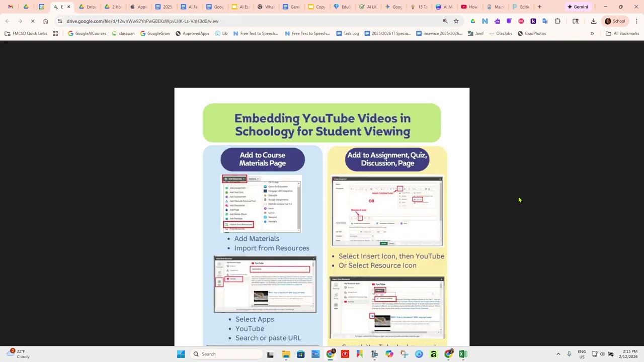This screenshot has height=362, width=644.
Task: Click 'Add to Assignment, Quiz, Discussion, Page' heading
Action: [387, 159]
